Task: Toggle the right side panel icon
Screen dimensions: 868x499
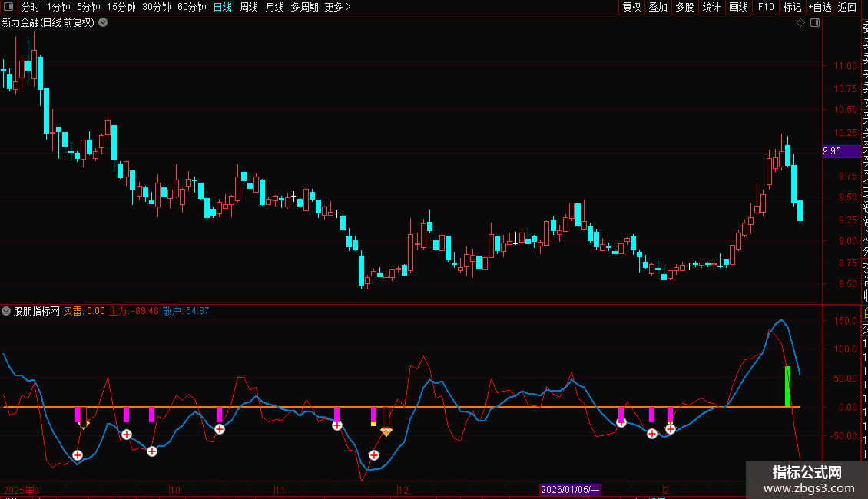Action: [815, 23]
